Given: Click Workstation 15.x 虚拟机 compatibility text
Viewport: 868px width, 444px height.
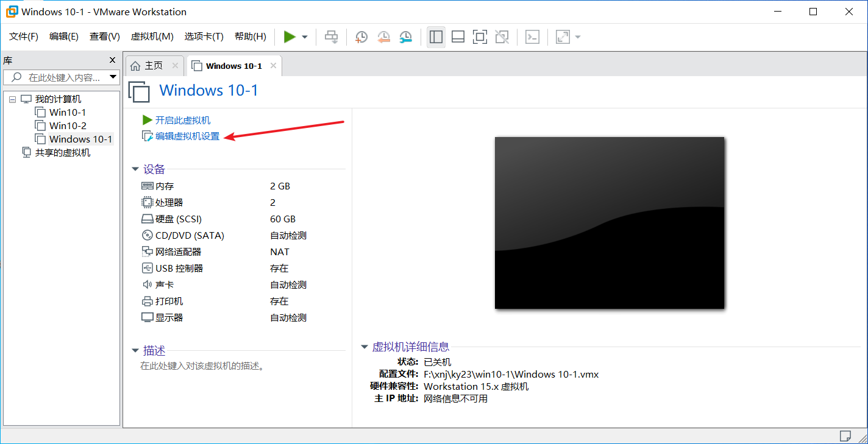Looking at the screenshot, I should [476, 386].
